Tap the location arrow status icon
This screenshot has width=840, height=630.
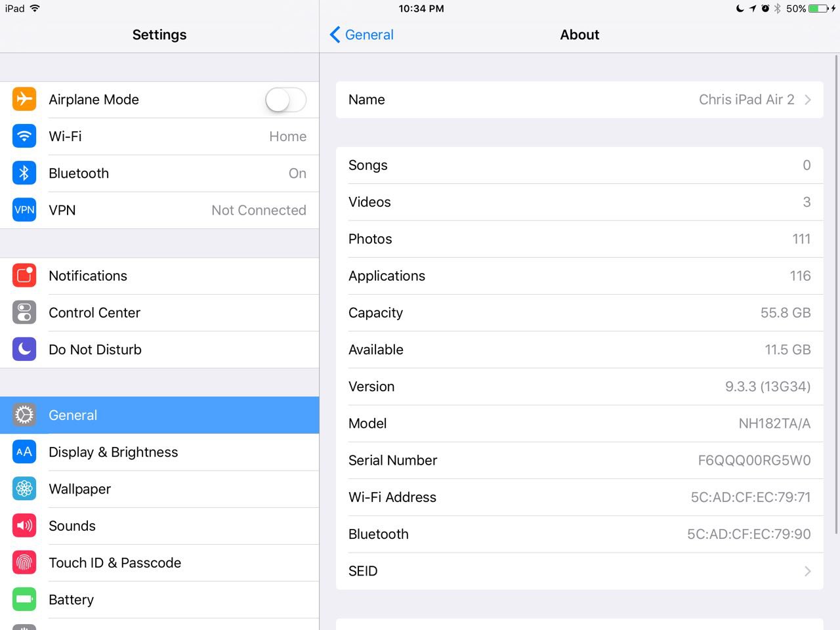752,9
